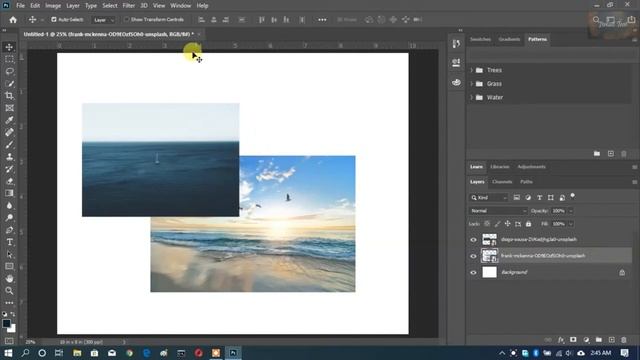This screenshot has height=360, width=640.
Task: Open the File menu
Action: pos(20,6)
